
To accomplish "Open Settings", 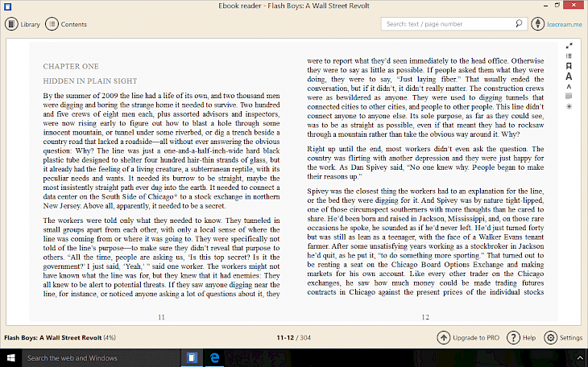I will pyautogui.click(x=563, y=338).
